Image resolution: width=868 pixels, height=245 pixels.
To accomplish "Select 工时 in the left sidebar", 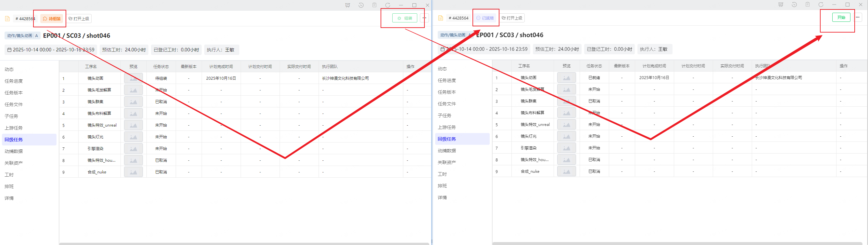I will 9,175.
